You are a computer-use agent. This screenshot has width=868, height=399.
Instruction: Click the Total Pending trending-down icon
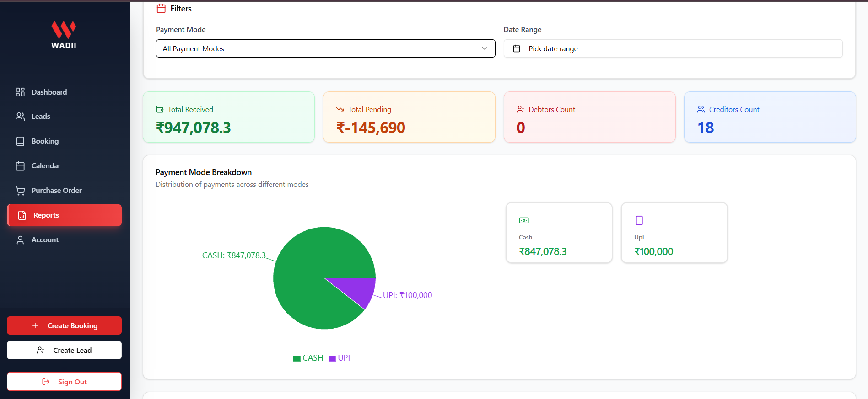pos(340,109)
